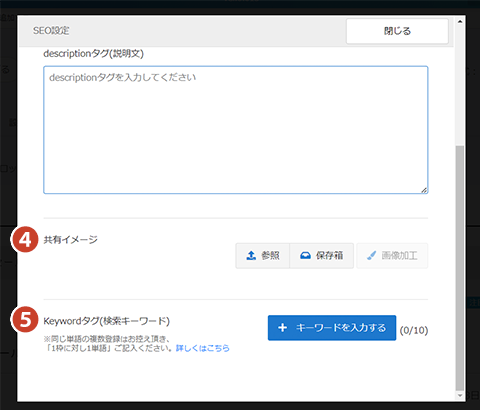Click the dialog scrollbar up arrow

click(460, 21)
